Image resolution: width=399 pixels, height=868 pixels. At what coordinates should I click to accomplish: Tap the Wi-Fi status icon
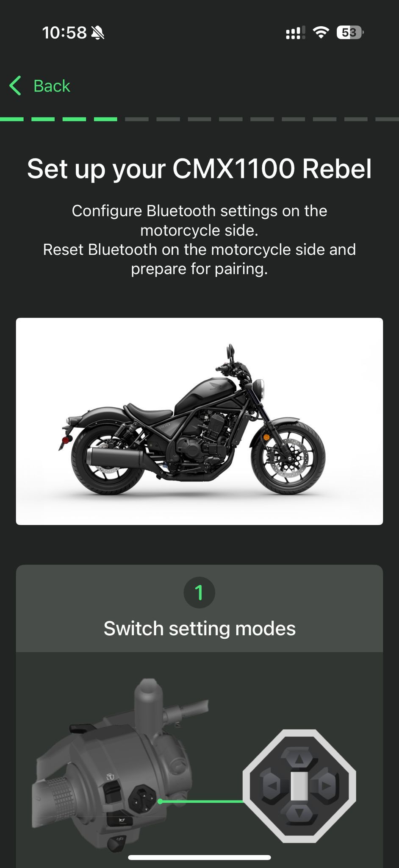(x=321, y=32)
